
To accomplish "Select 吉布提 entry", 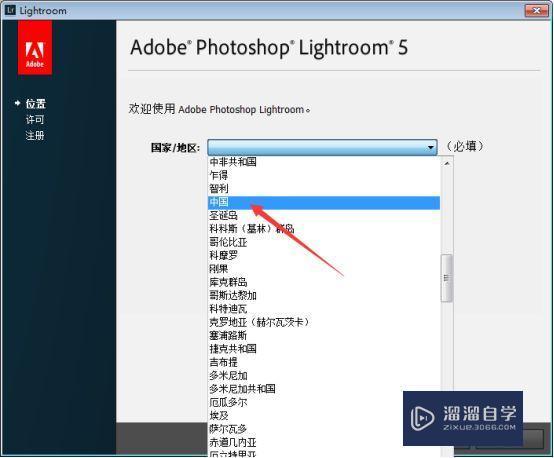I will (x=324, y=363).
